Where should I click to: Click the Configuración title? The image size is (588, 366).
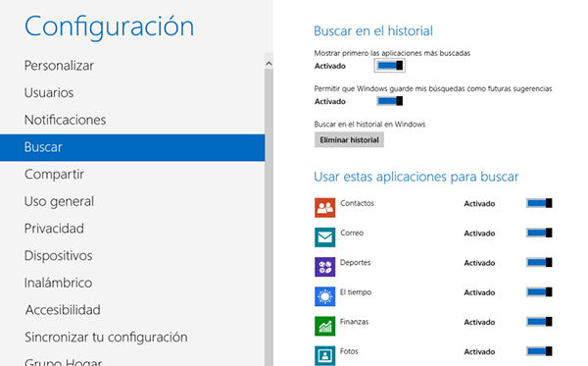[109, 27]
